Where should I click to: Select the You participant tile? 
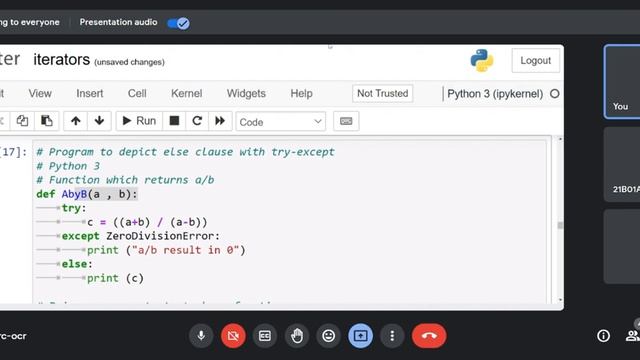click(622, 82)
